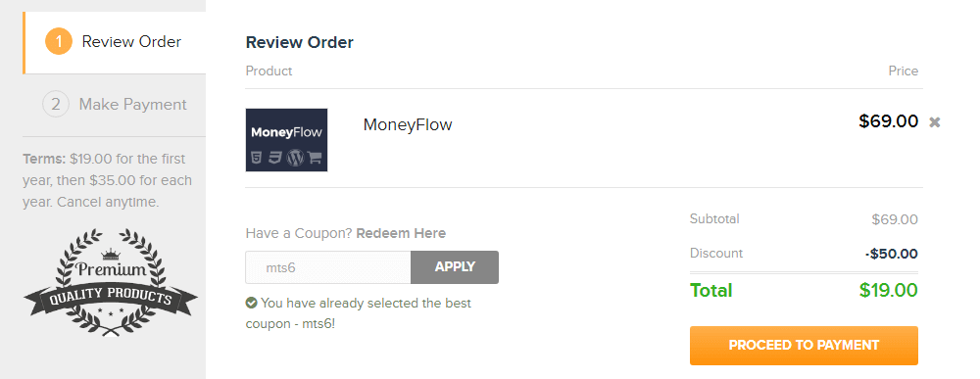Click the $69.00 product price
The image size is (980, 379).
coord(888,121)
